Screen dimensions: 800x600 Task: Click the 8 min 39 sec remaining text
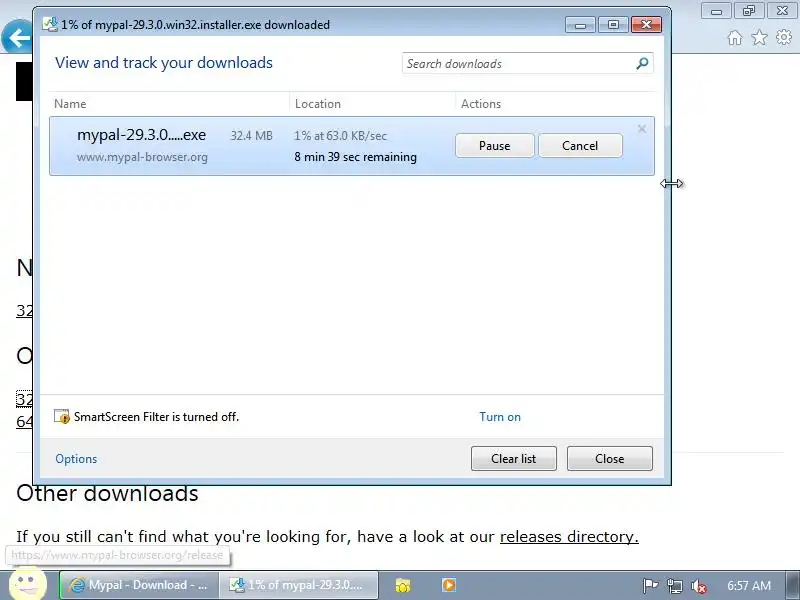356,157
